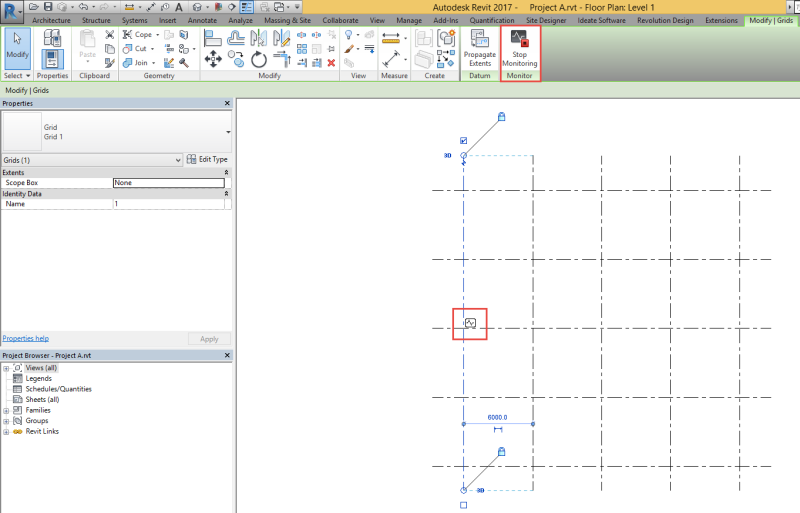Select the Aligned Dimension tool in Measure panel
Viewport: 800px width, 513px height.
click(x=391, y=59)
